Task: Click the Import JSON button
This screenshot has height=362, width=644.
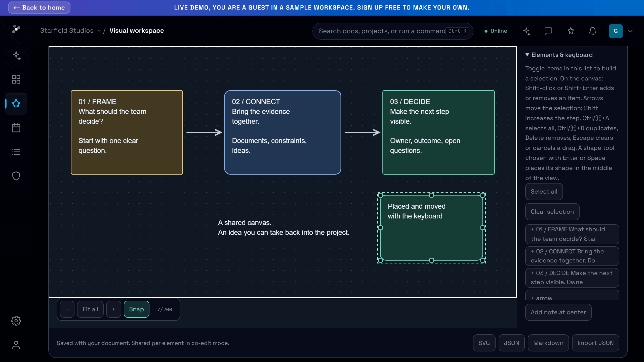Action: [595, 343]
